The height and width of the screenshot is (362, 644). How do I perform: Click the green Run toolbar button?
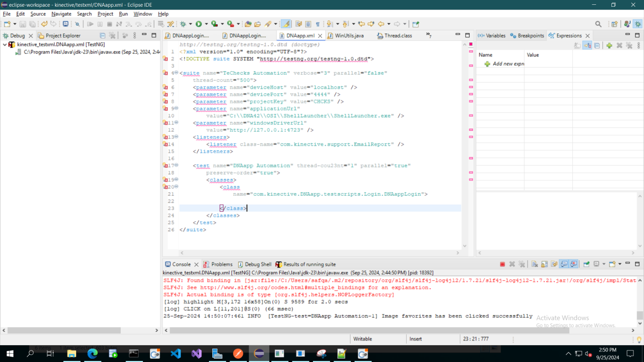click(x=198, y=24)
